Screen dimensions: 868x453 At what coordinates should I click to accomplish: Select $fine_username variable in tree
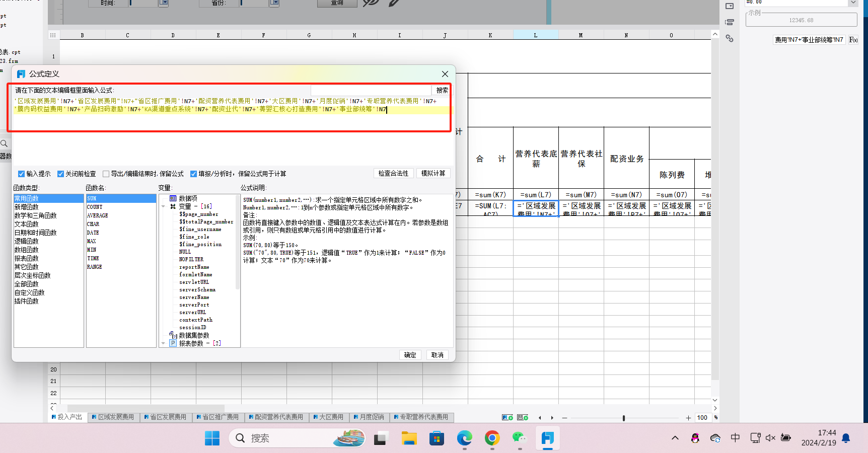[200, 229]
